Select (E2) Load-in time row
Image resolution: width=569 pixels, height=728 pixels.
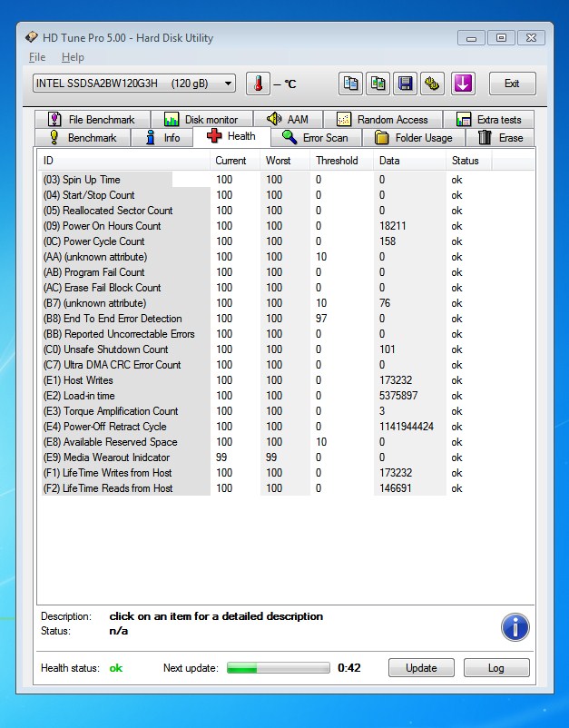[x=286, y=396]
